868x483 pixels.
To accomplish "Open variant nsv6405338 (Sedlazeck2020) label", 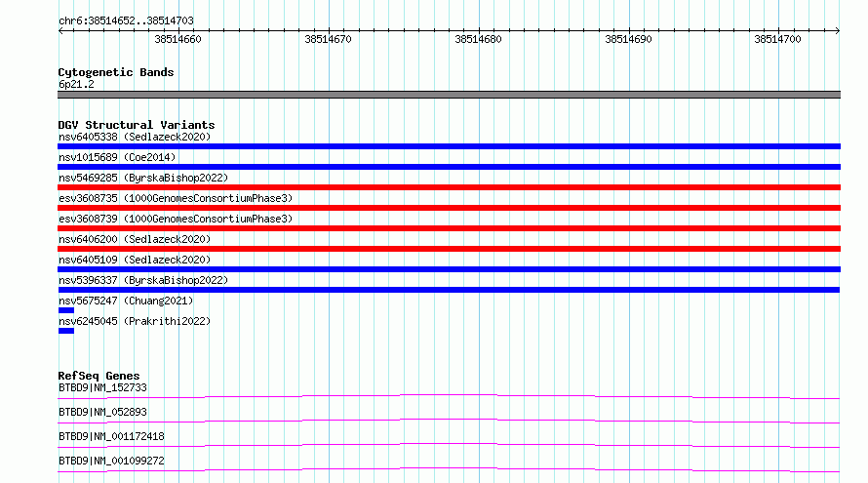I will click(135, 137).
